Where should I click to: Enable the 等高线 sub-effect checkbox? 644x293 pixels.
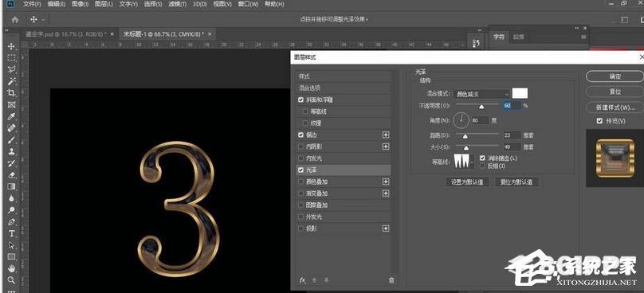tap(304, 111)
